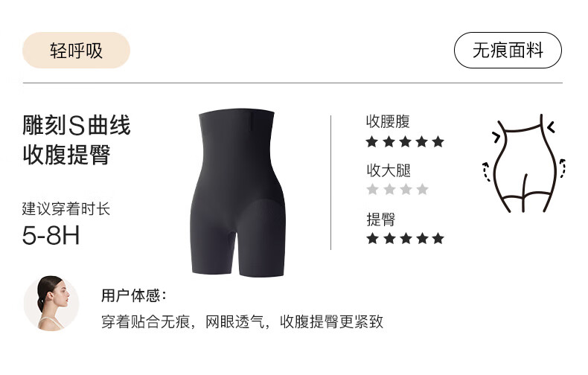Click the 提臀 rating label
Screen dimensions: 588x375
point(381,219)
